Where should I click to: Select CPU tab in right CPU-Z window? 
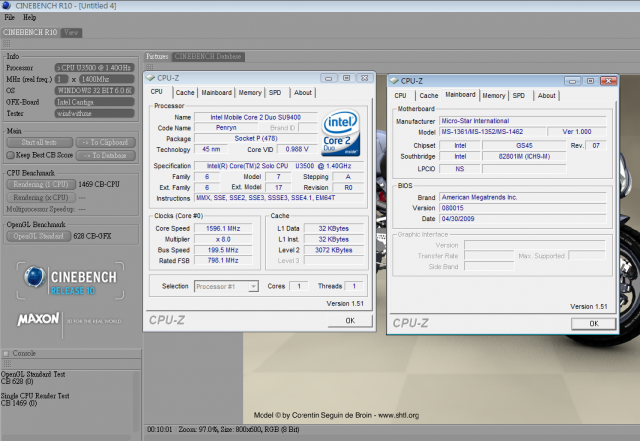[400, 96]
